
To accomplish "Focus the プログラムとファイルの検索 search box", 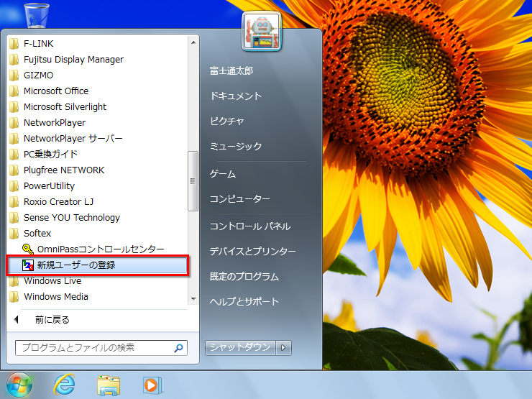I will coord(101,348).
